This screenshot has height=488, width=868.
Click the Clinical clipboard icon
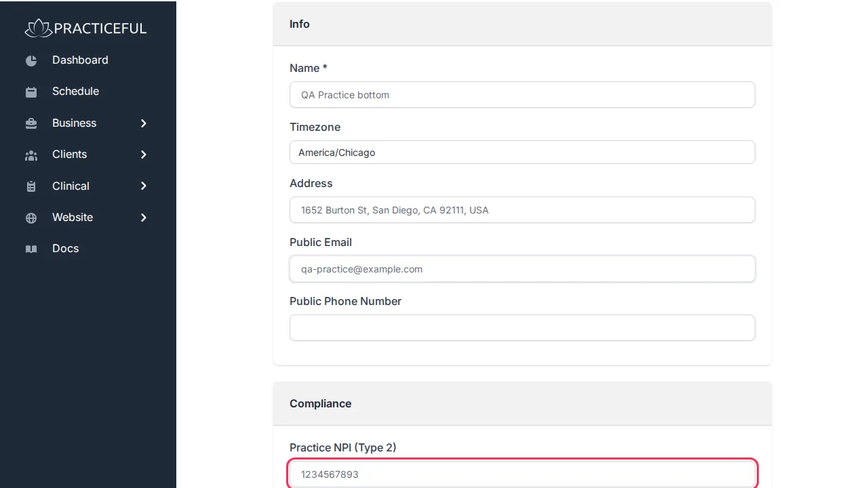[31, 186]
